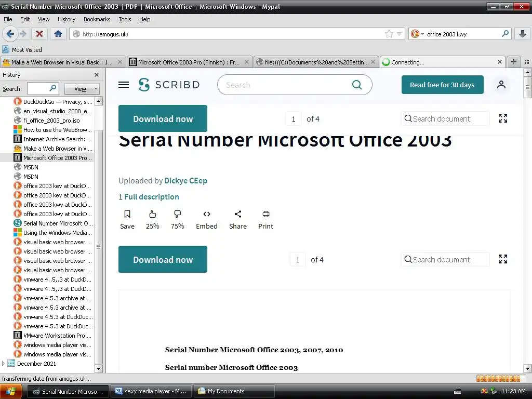Expand the December 2021 history folder

click(4, 363)
